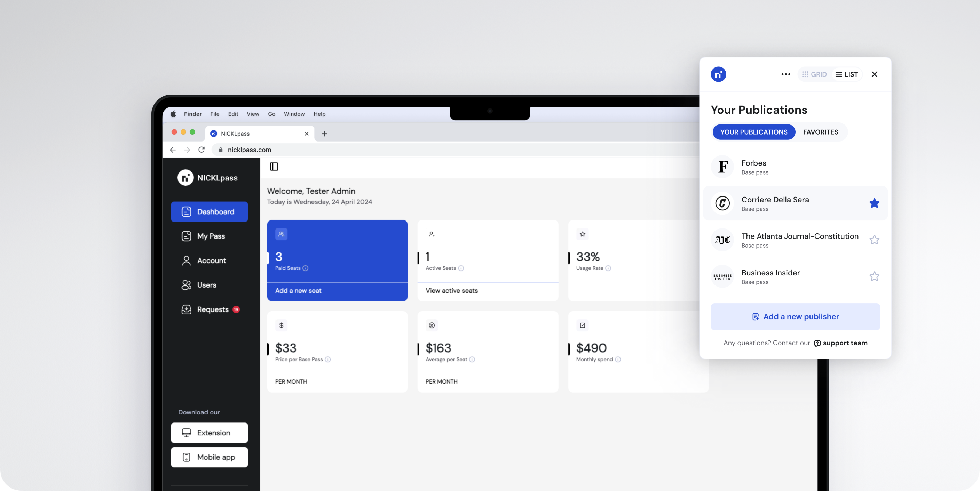Click the Average per Seat percent icon

coord(432,325)
